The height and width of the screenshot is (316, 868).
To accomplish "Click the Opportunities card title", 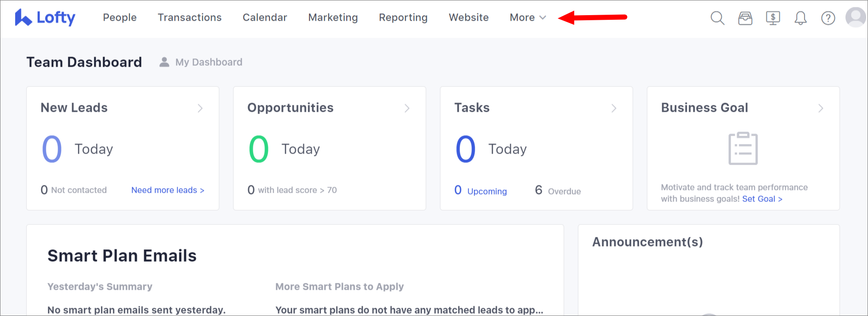I will tap(291, 108).
